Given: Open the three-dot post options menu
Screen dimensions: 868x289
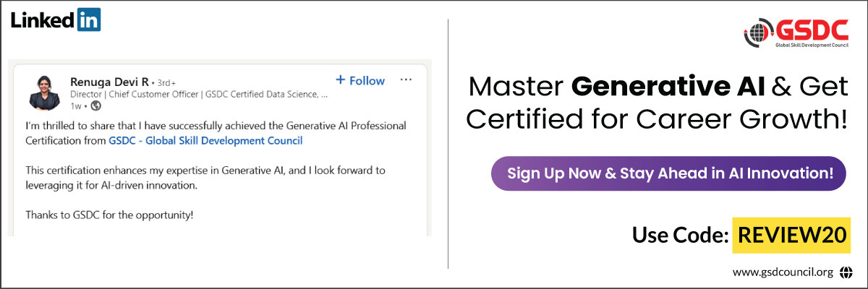Looking at the screenshot, I should click(406, 79).
